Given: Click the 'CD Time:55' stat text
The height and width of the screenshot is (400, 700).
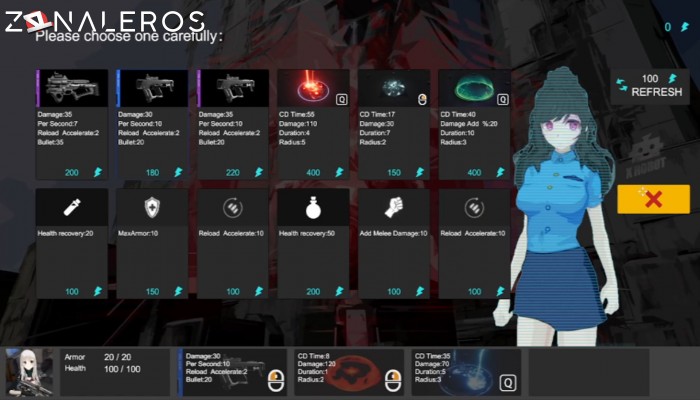Looking at the screenshot, I should pyautogui.click(x=297, y=114).
